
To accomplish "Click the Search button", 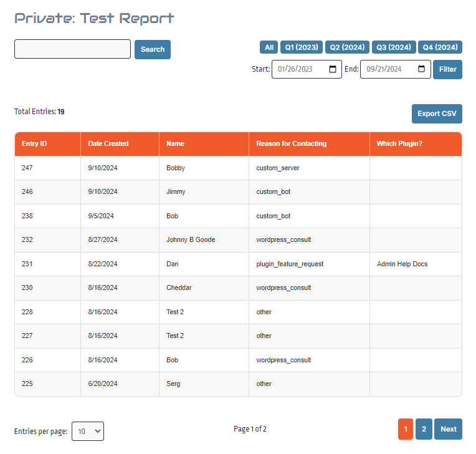I will 153,50.
